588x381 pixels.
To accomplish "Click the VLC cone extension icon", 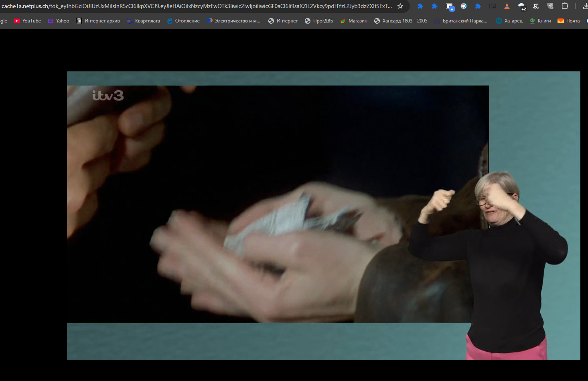I will [507, 6].
